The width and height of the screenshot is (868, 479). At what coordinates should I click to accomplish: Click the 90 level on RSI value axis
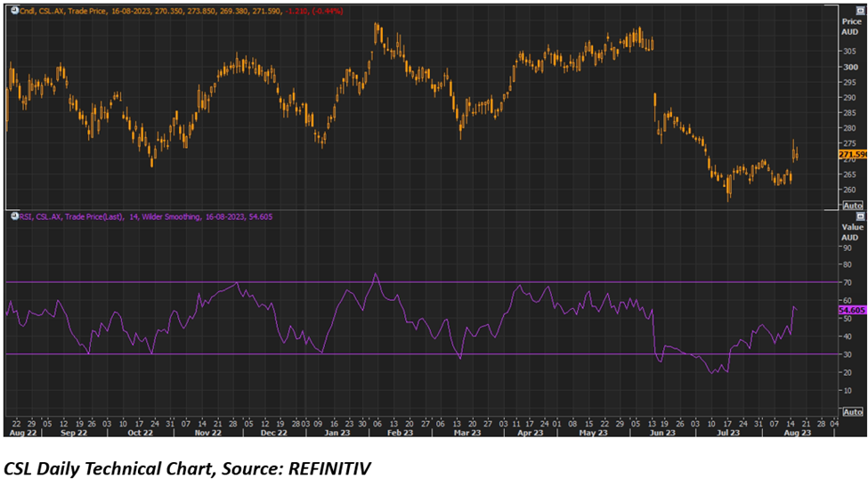click(x=848, y=246)
